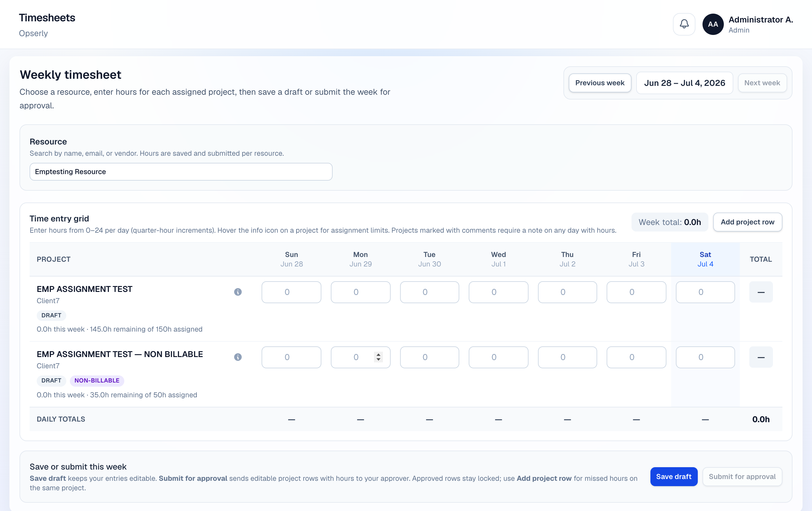The image size is (812, 511).
Task: Focus the Emptesting Resource search field
Action: (181, 172)
